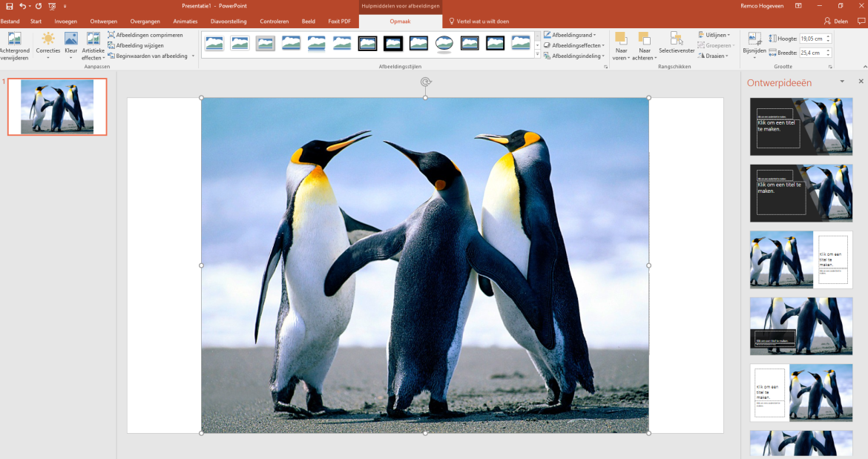This screenshot has height=459, width=868.
Task: Start slideshow from beginning via quick access icon
Action: pos(52,6)
